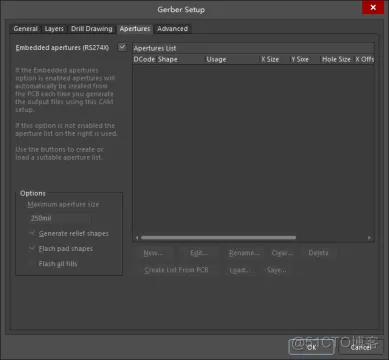Click the Rename... button
This screenshot has height=360, width=389.
click(244, 253)
